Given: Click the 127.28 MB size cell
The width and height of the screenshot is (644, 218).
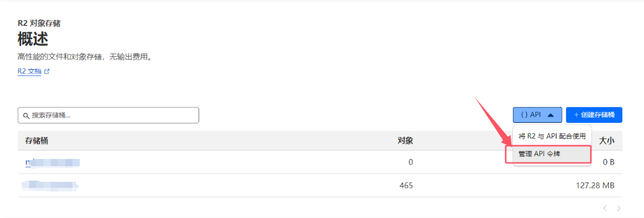Looking at the screenshot, I should (595, 185).
